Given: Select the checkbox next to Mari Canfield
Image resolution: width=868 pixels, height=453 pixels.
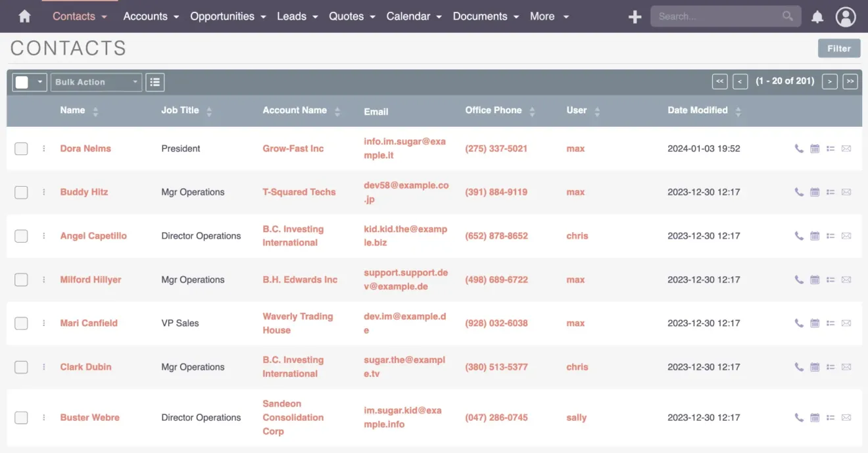Looking at the screenshot, I should click(x=20, y=323).
